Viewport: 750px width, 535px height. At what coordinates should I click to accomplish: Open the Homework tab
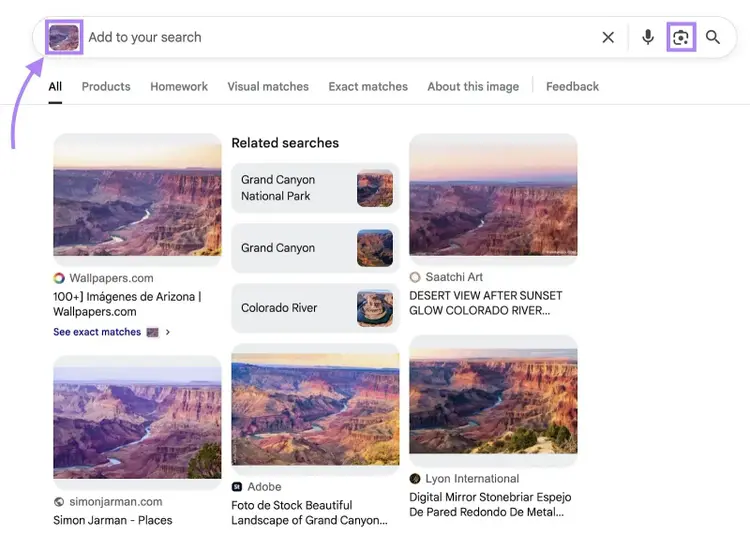179,87
